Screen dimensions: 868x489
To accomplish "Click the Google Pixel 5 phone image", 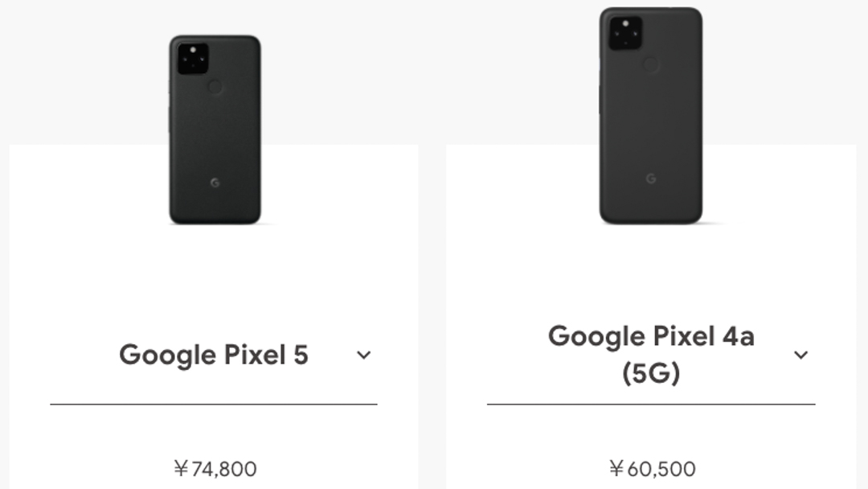I will click(215, 130).
